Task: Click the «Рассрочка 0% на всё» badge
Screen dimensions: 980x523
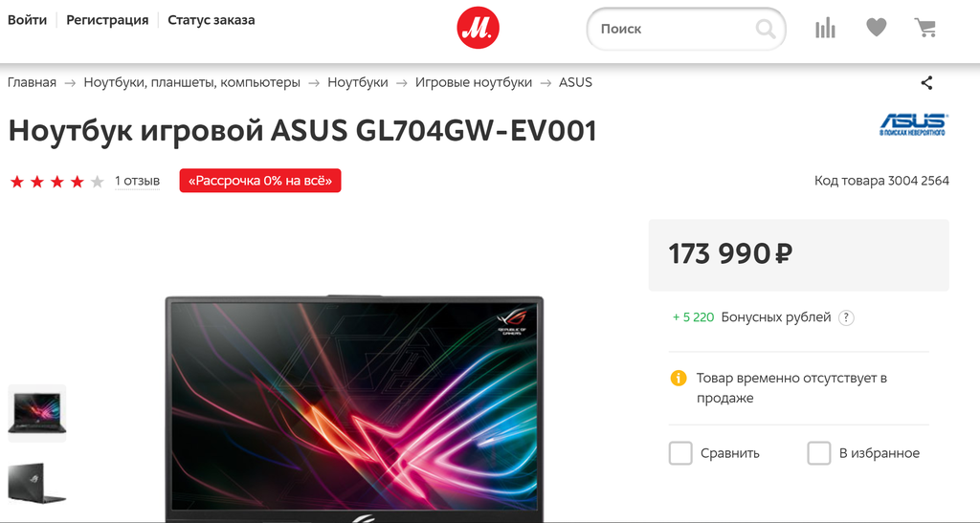Action: [x=260, y=181]
